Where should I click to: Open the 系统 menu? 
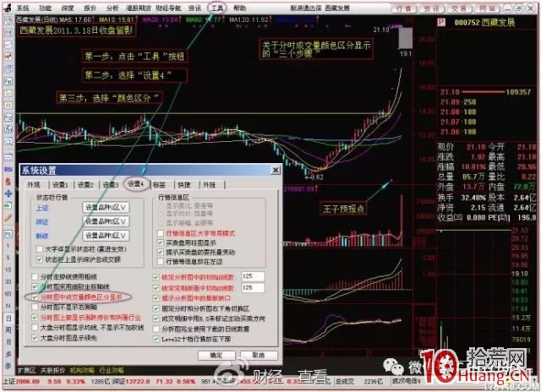click(x=23, y=8)
